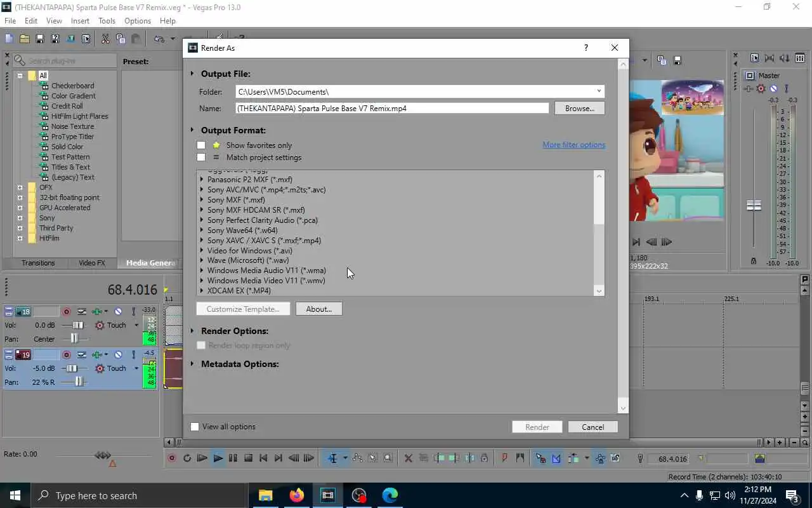
Task: Click the transport Record button
Action: tap(172, 458)
